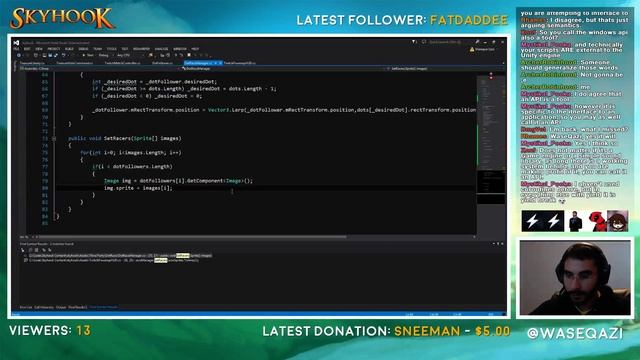Click the Skyhook logo in the stream overlay
640x360 pixels.
(62, 18)
